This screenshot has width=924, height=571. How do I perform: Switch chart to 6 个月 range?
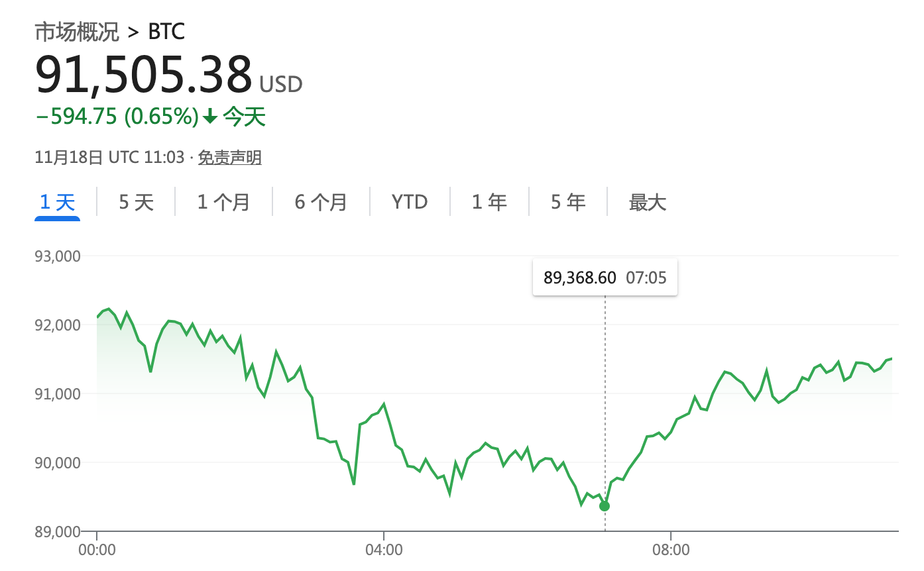point(321,202)
